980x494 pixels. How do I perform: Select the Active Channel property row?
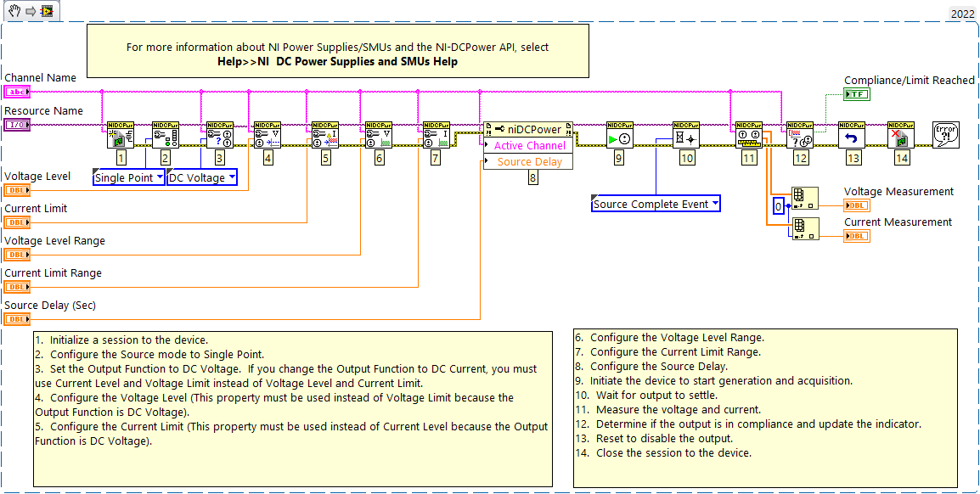[x=528, y=145]
